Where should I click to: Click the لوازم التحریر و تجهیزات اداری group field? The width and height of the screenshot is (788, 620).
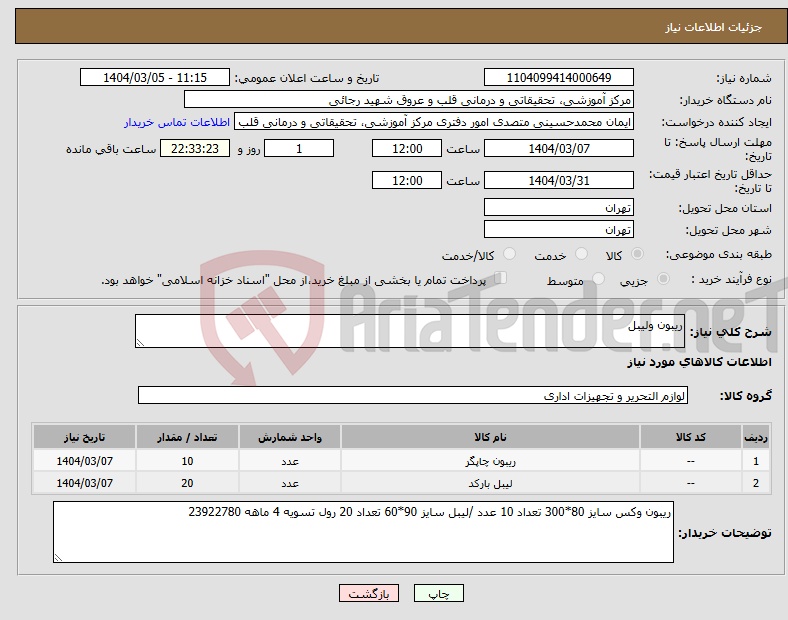click(x=413, y=395)
